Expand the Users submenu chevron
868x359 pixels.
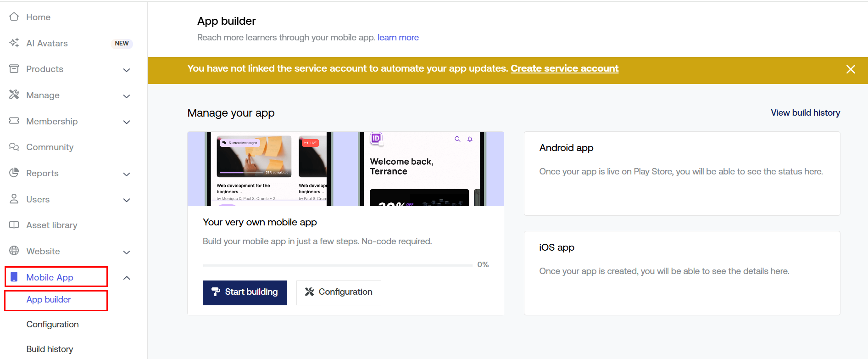pyautogui.click(x=127, y=200)
